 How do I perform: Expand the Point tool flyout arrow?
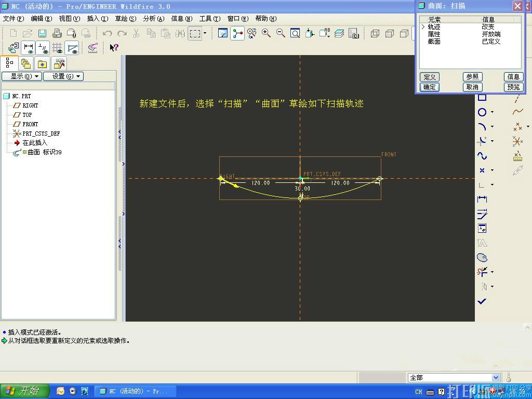click(493, 170)
